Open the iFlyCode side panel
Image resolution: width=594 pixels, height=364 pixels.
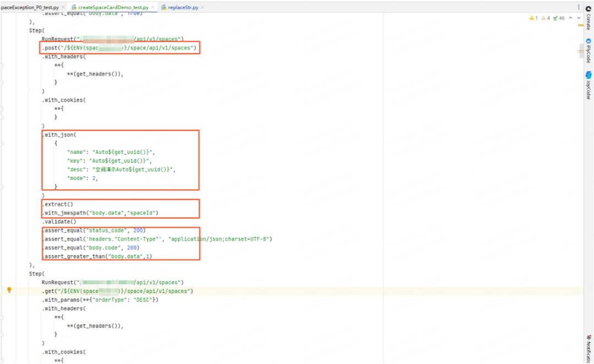[588, 51]
